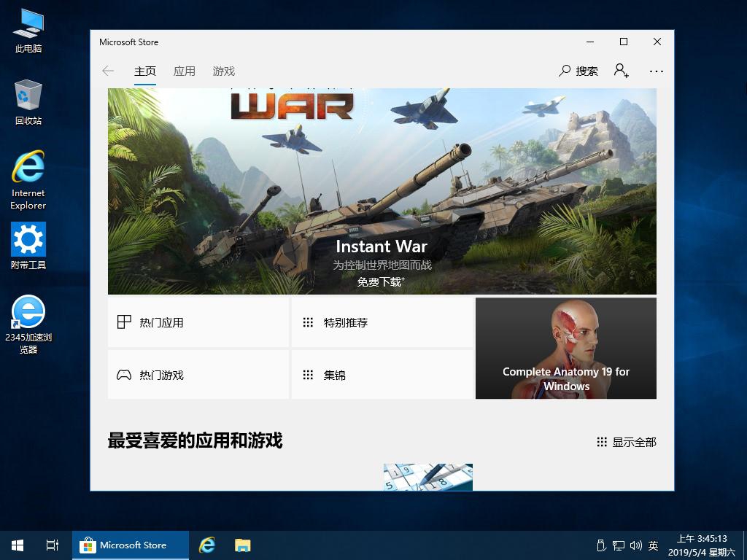Image resolution: width=747 pixels, height=560 pixels.
Task: Click the USB safely remove tray icon
Action: pos(601,545)
